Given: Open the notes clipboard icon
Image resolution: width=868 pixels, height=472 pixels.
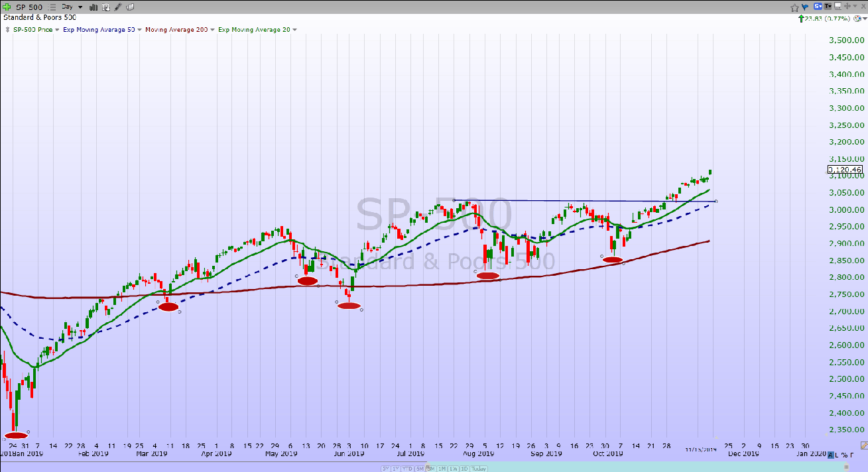Looking at the screenshot, I should click(x=130, y=7).
